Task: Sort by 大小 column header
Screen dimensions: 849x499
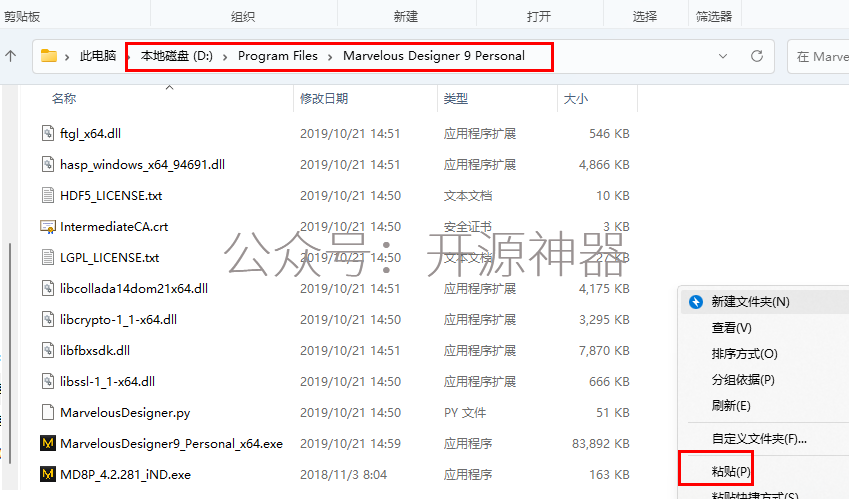Action: click(576, 99)
